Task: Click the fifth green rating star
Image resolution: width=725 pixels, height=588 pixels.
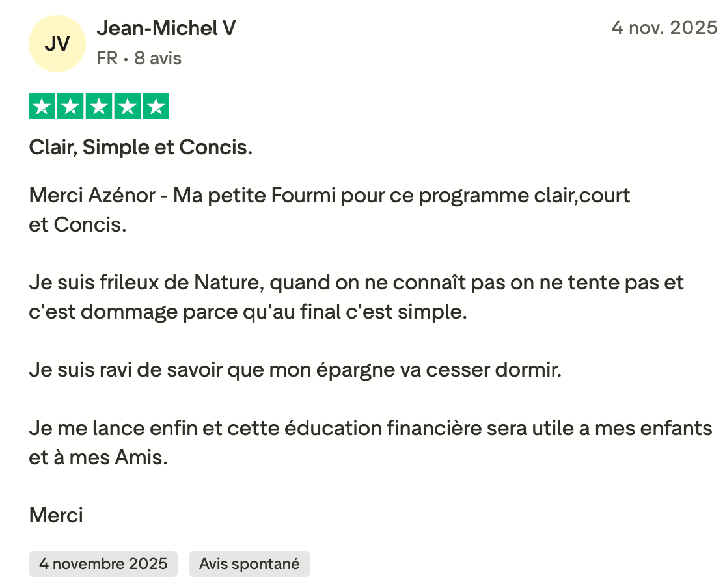Action: pyautogui.click(x=156, y=107)
